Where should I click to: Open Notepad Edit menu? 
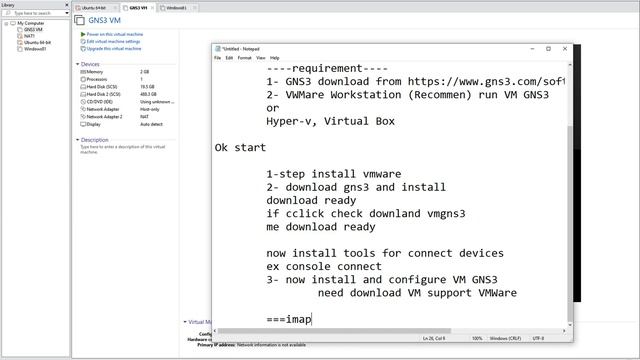[229, 58]
